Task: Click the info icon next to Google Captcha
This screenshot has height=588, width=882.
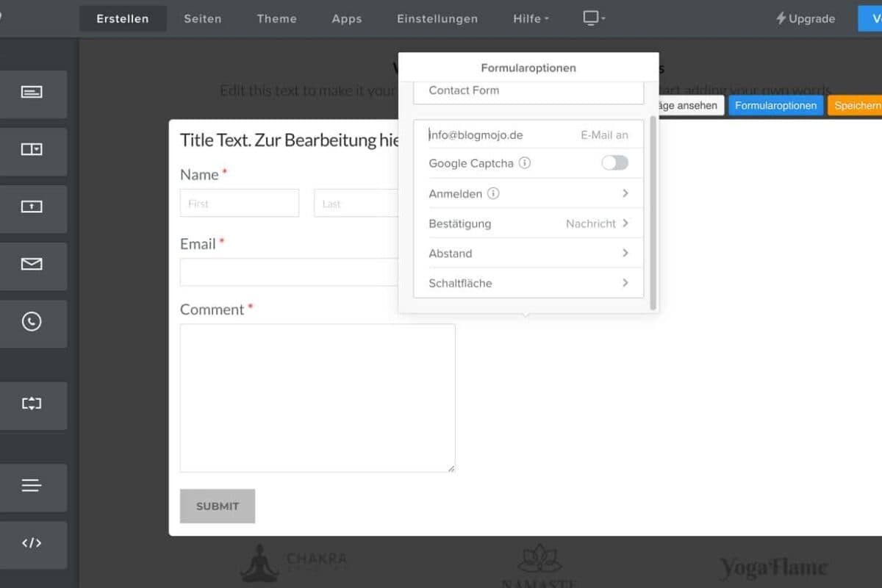Action: (525, 163)
